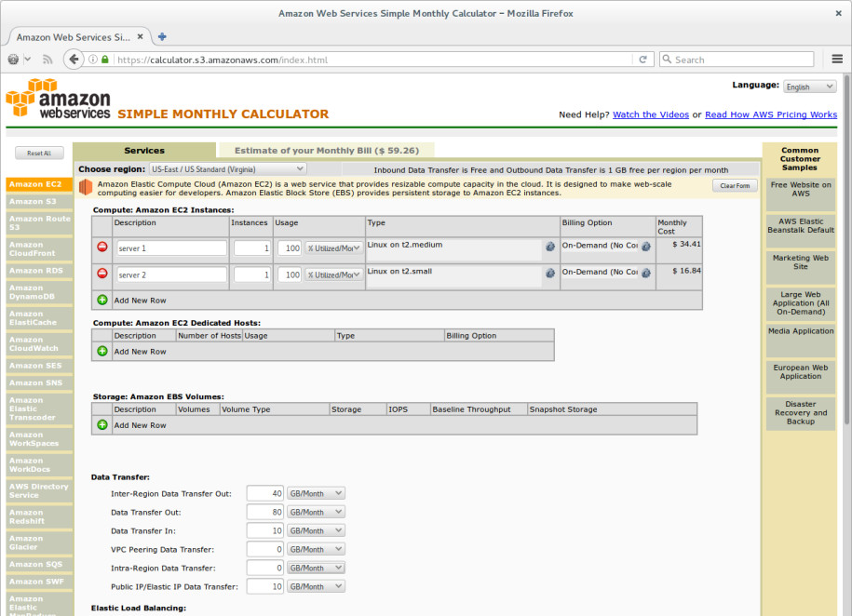
Task: Click the address bar URL
Action: [372, 60]
